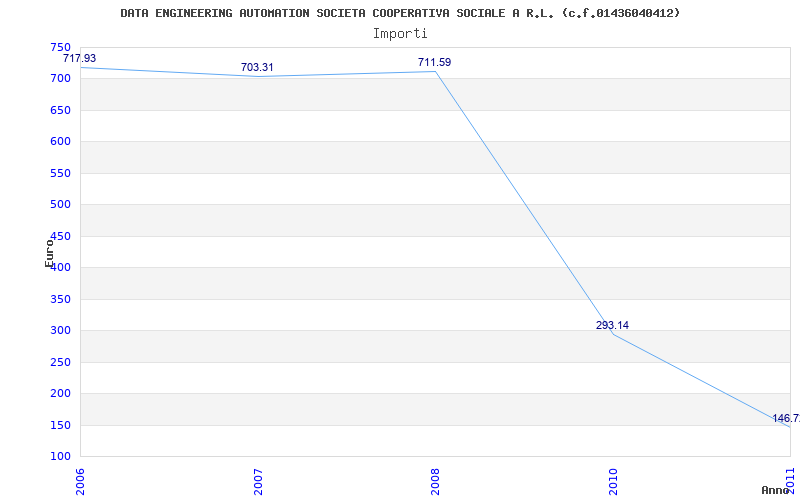The image size is (800, 500).
Task: Click the chart title DATA ENGINEERING AUTOMATION
Action: pos(400,13)
